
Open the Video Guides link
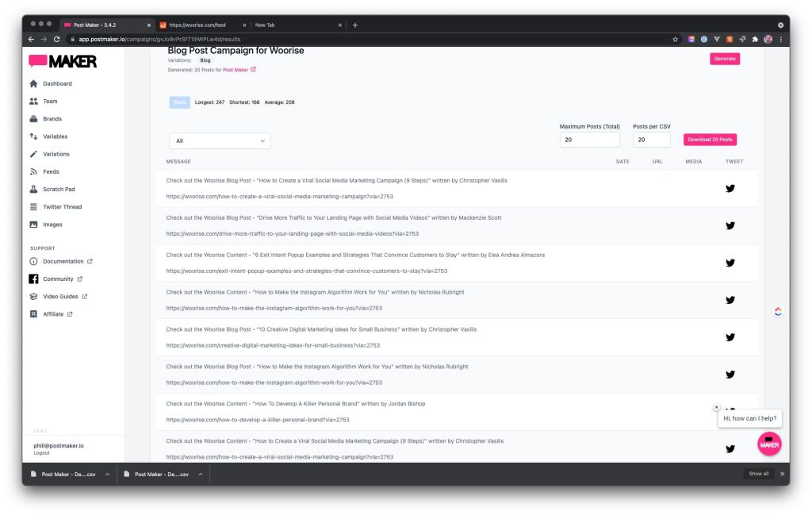click(59, 296)
